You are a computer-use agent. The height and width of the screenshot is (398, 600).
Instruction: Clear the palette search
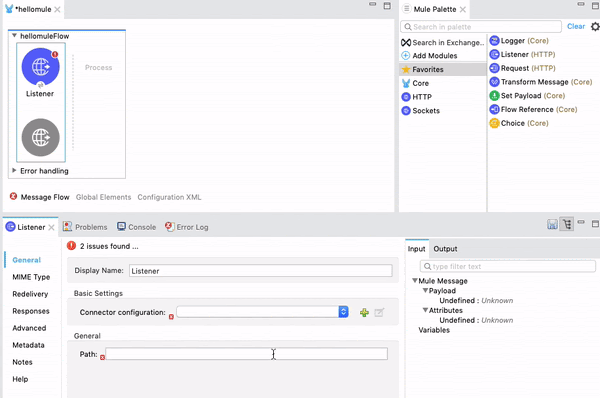coord(576,26)
